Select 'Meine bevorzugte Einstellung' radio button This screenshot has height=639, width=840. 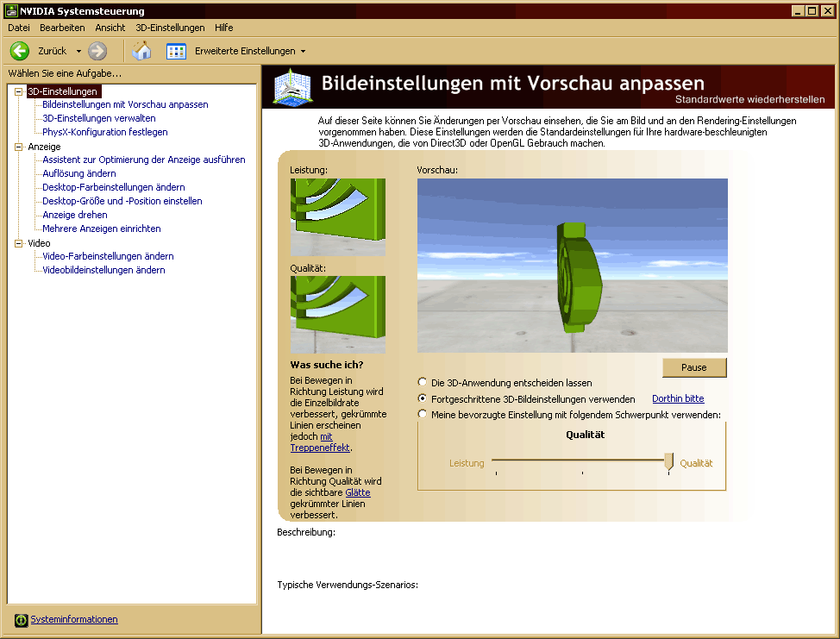pyautogui.click(x=423, y=414)
